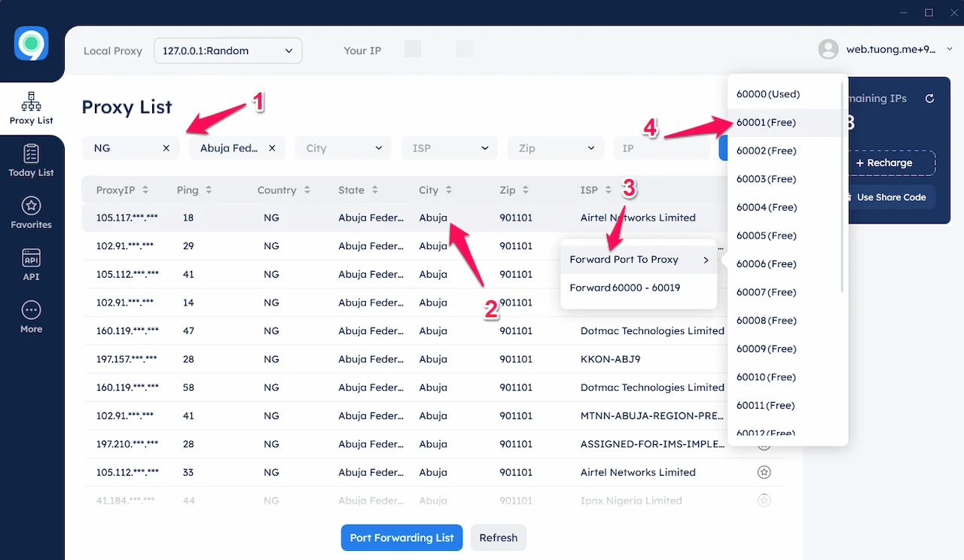Click ISP cell KKON-ABJ9
This screenshot has height=560, width=964.
(610, 359)
